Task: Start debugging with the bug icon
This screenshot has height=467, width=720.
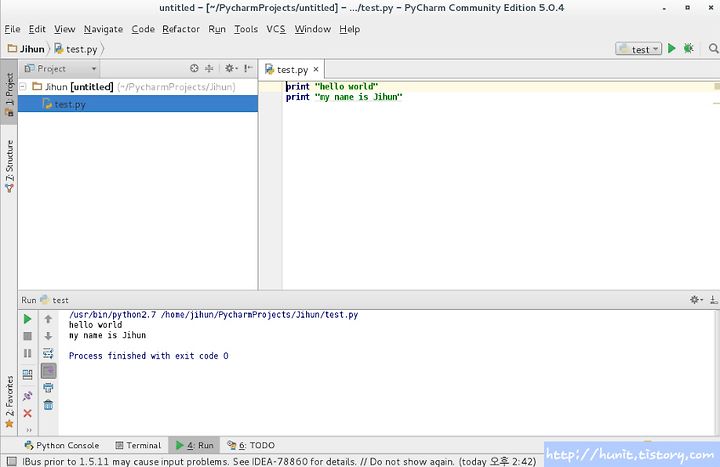Action: tap(688, 48)
